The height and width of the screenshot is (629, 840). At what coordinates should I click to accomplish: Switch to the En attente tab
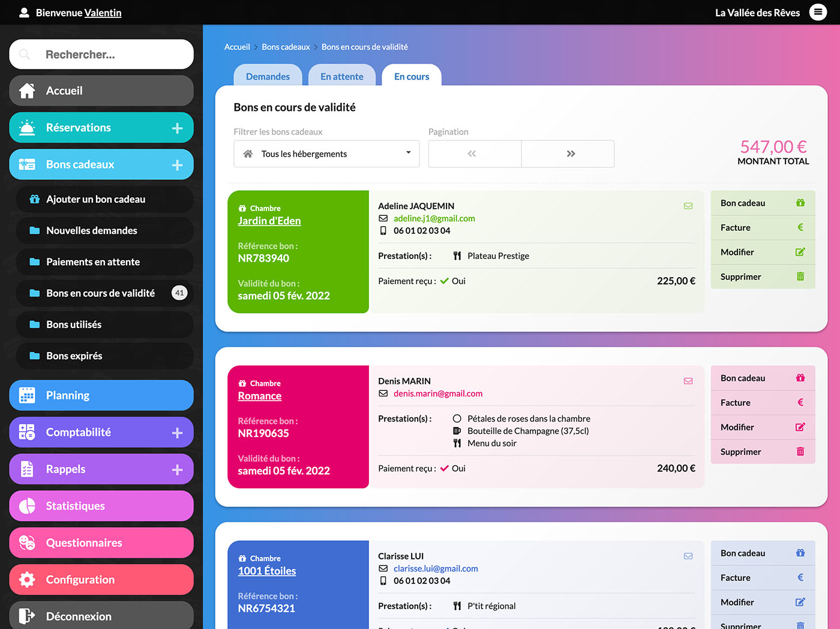pos(342,77)
